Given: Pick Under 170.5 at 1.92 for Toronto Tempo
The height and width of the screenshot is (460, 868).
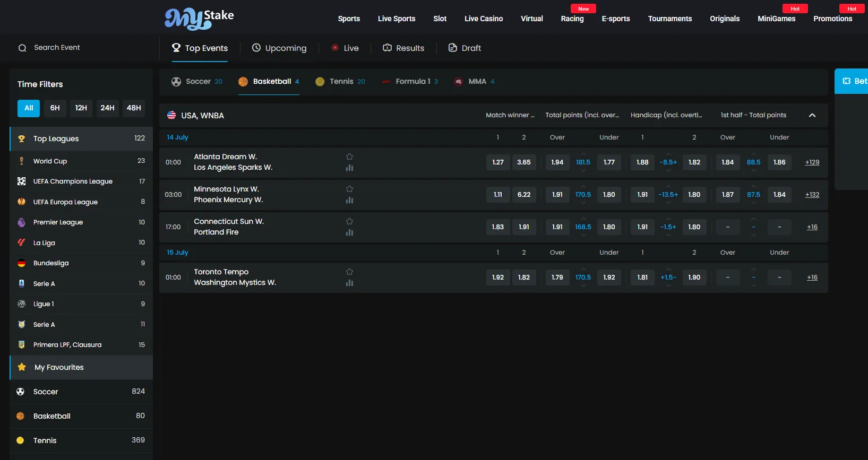Looking at the screenshot, I should [x=609, y=277].
